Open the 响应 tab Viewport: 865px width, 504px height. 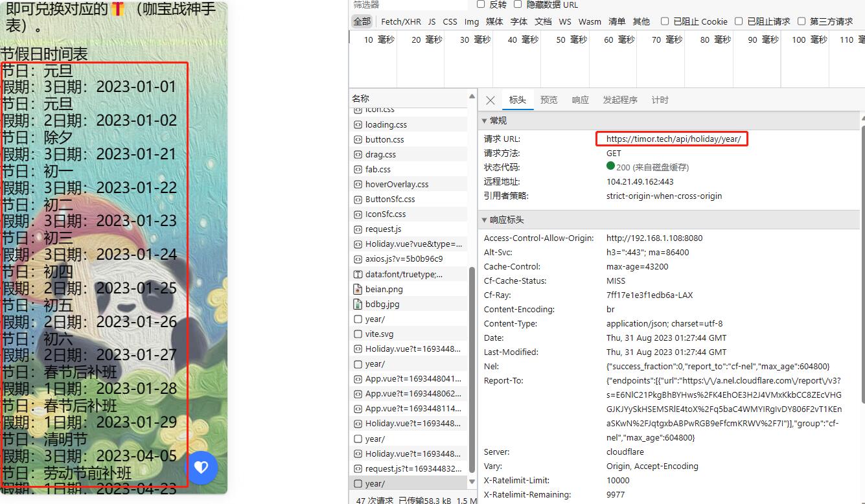(580, 100)
